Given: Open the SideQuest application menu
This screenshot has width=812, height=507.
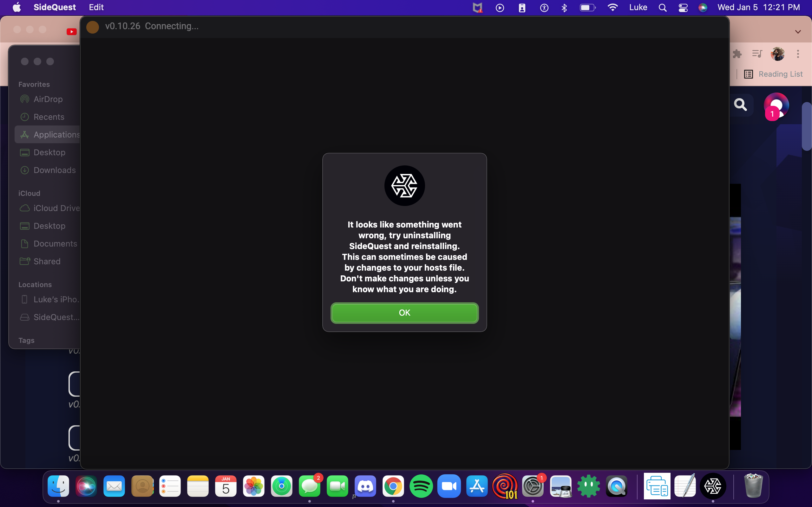Looking at the screenshot, I should [54, 7].
